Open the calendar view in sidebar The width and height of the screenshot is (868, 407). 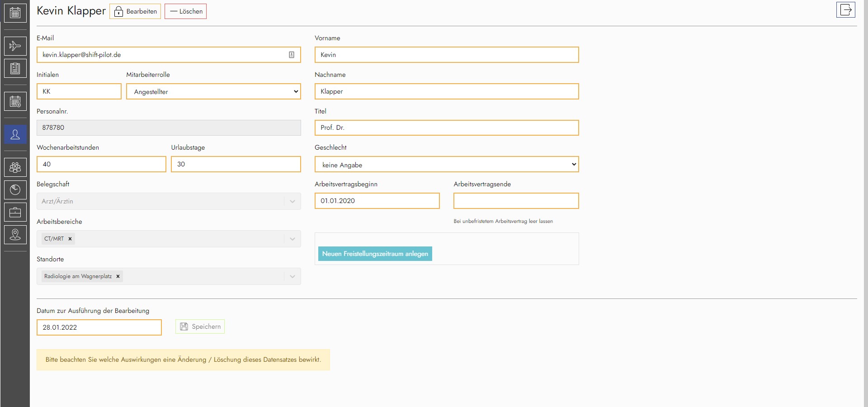(x=15, y=13)
